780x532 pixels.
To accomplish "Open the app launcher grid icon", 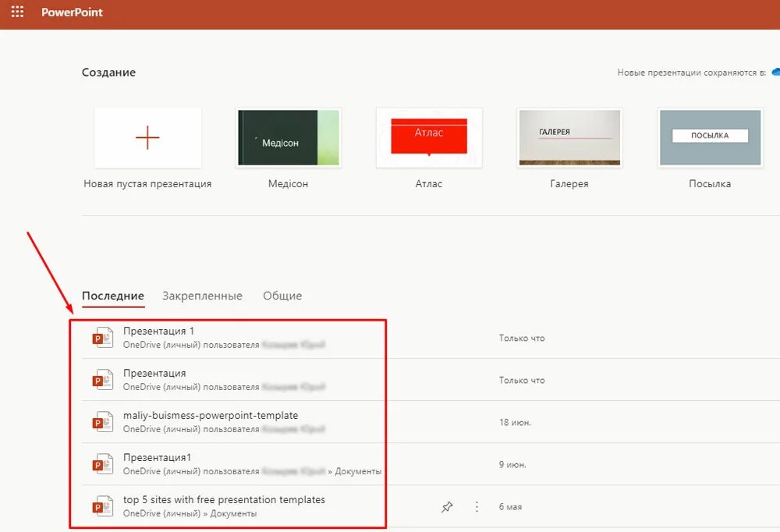I will 17,12.
